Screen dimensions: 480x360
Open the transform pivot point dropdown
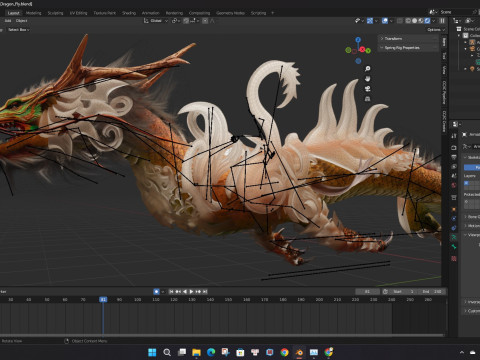pos(176,21)
